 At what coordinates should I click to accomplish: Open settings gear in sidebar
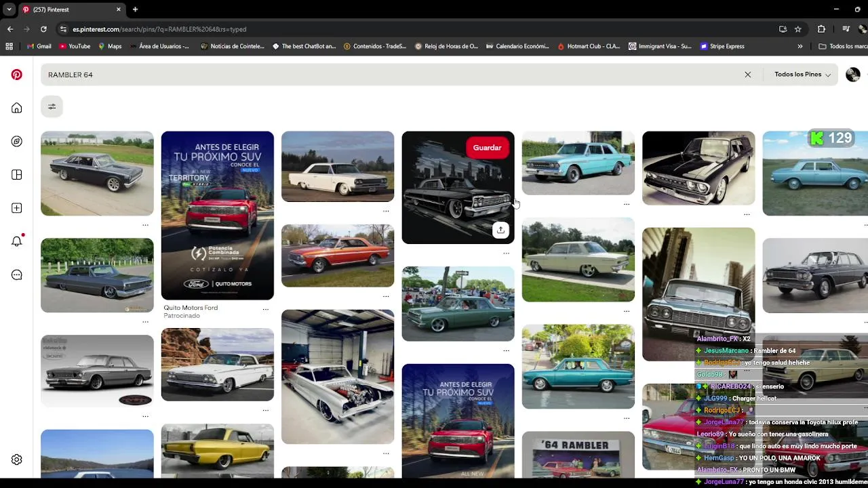point(16,460)
